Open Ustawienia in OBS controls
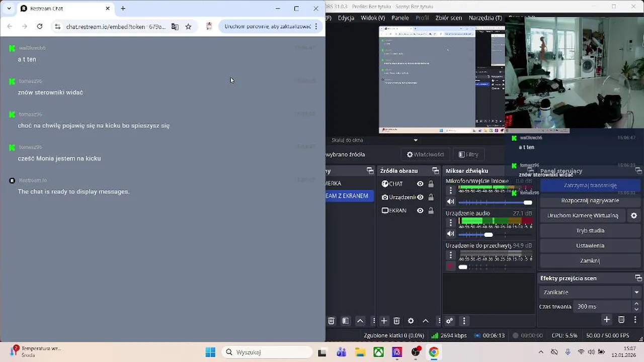This screenshot has height=362, width=644. (x=590, y=246)
